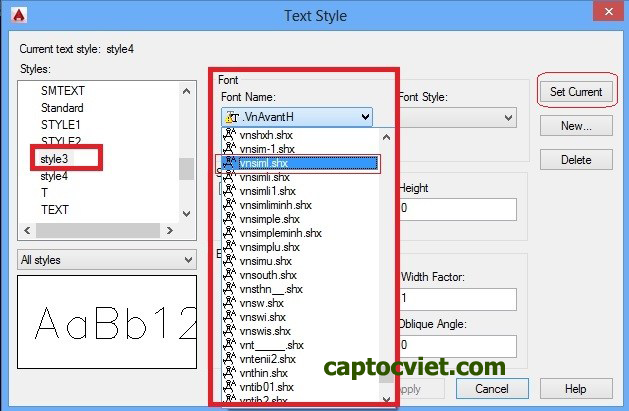The height and width of the screenshot is (411, 629).
Task: Click Set Current button
Action: (x=576, y=92)
